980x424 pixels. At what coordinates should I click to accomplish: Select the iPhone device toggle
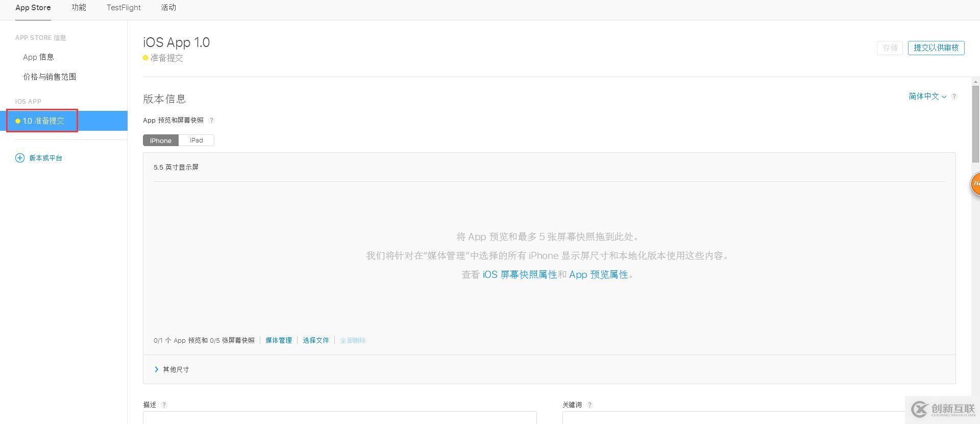pyautogui.click(x=161, y=140)
